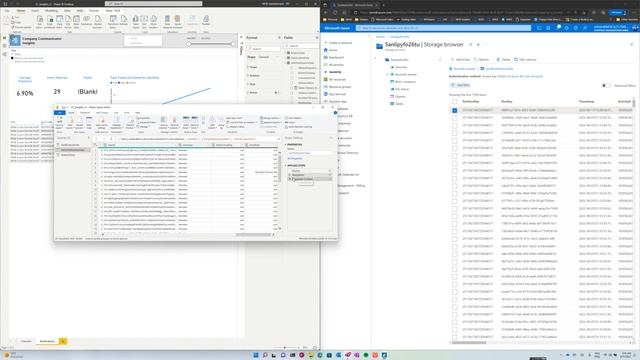
Task: Click left handle of Power BI date slider
Action: coord(189,44)
